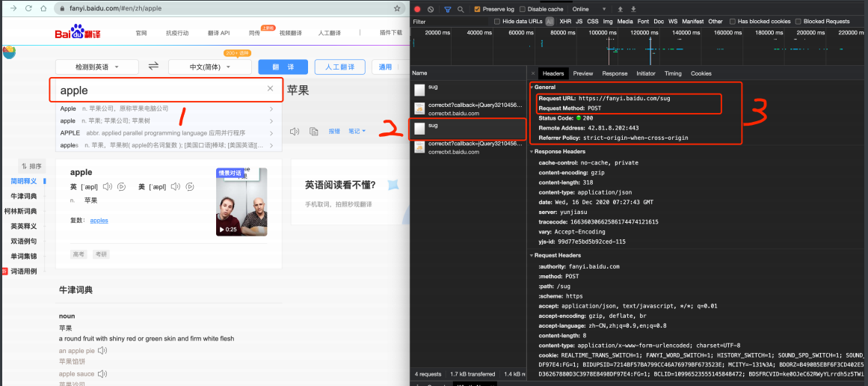Click the 人工翻译 outlined button
868x386 pixels.
[x=340, y=67]
